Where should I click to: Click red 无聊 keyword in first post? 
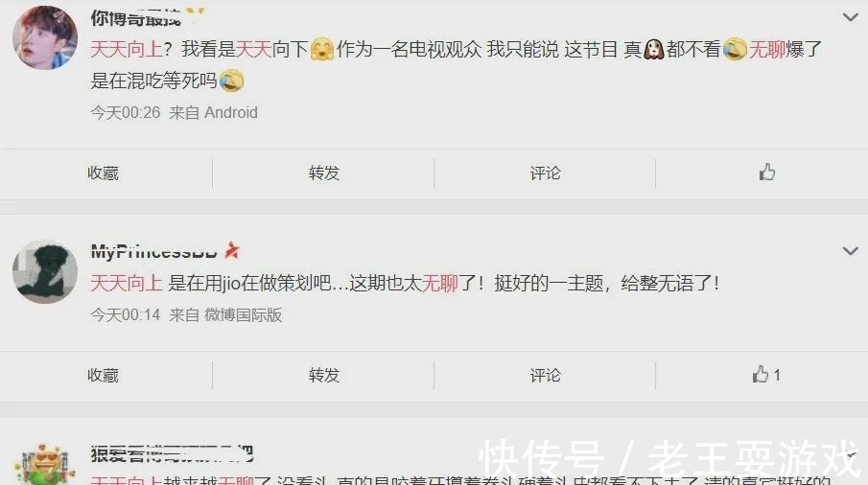tap(767, 49)
